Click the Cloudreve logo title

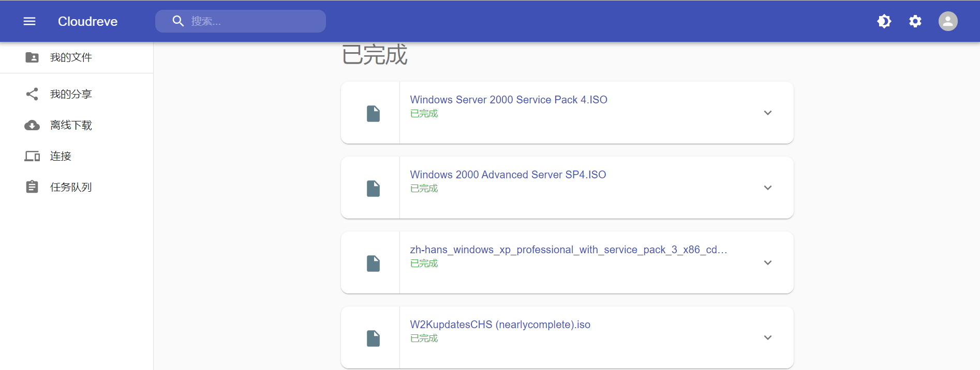point(87,21)
